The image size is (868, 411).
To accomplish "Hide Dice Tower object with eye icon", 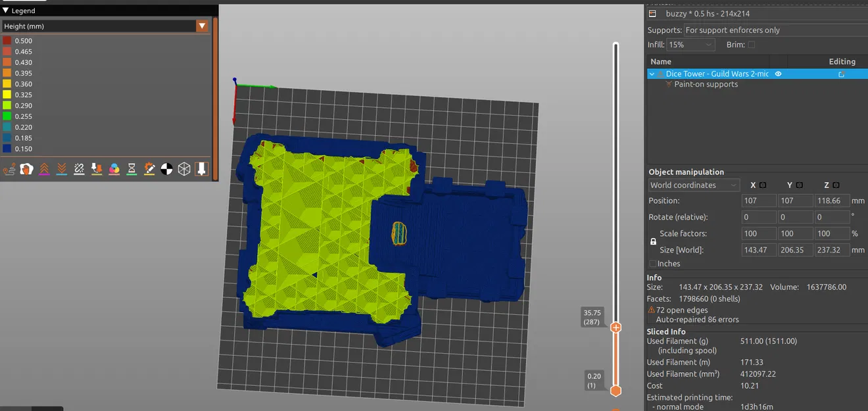I will point(778,74).
